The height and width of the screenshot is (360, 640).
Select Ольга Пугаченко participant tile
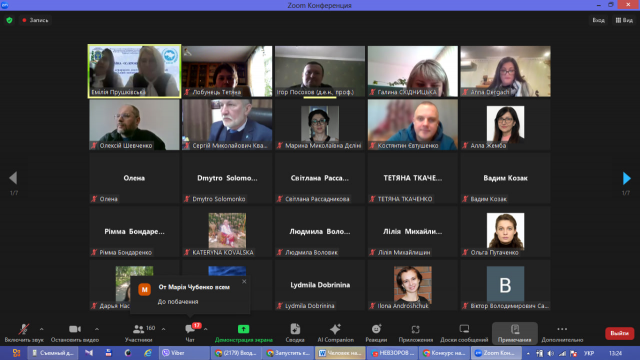(505, 231)
